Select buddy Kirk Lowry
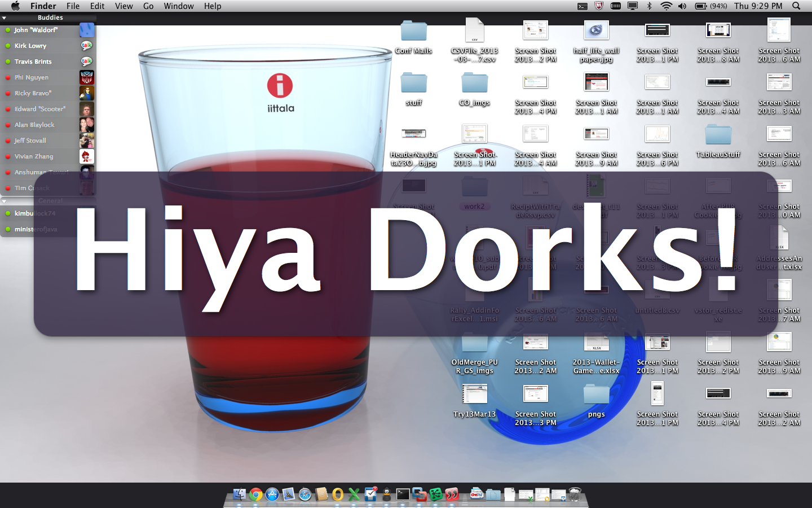 click(x=48, y=46)
